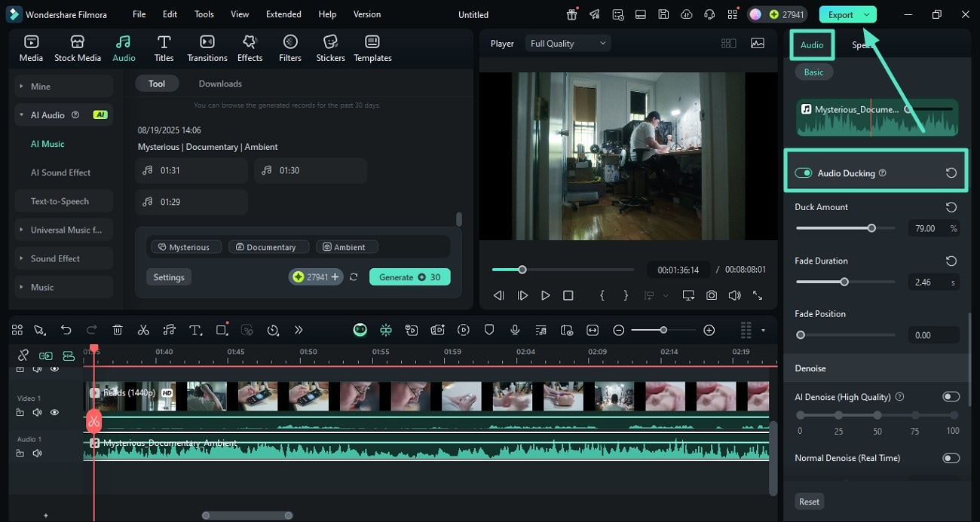Viewport: 980px width, 522px height.
Task: Expand more timeline tools chevron
Action: (299, 330)
